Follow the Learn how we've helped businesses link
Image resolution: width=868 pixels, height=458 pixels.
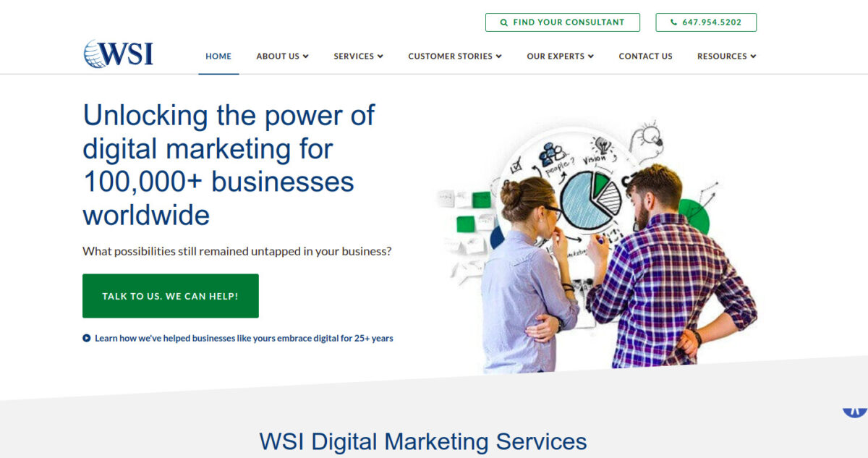(244, 338)
